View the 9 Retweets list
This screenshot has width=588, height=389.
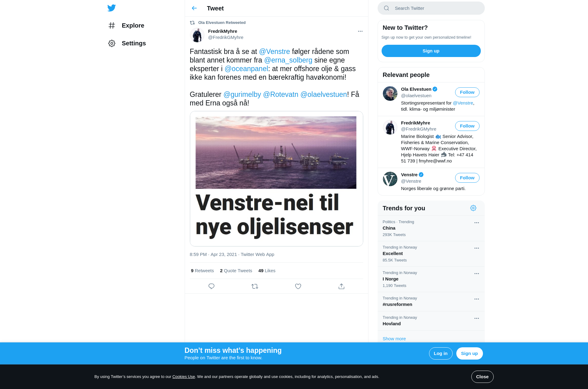click(x=202, y=271)
